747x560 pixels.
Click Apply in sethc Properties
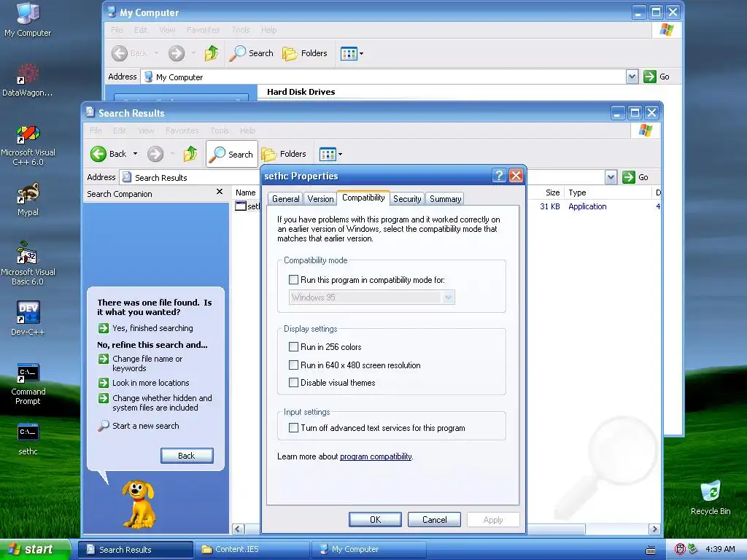[x=493, y=519]
